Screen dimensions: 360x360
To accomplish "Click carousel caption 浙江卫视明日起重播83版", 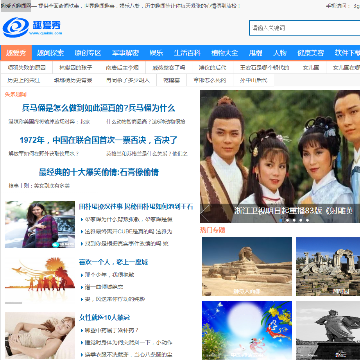I will click(293, 211).
